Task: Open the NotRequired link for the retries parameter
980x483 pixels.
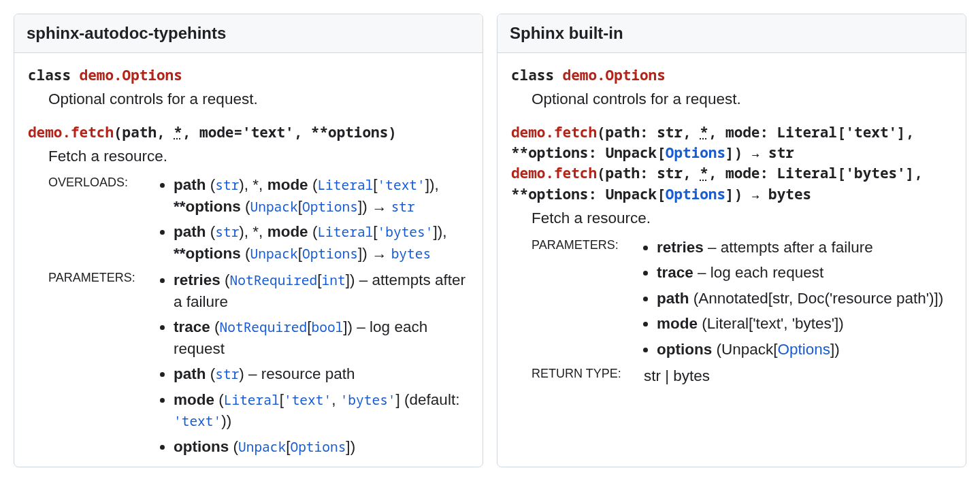Action: pyautogui.click(x=274, y=280)
